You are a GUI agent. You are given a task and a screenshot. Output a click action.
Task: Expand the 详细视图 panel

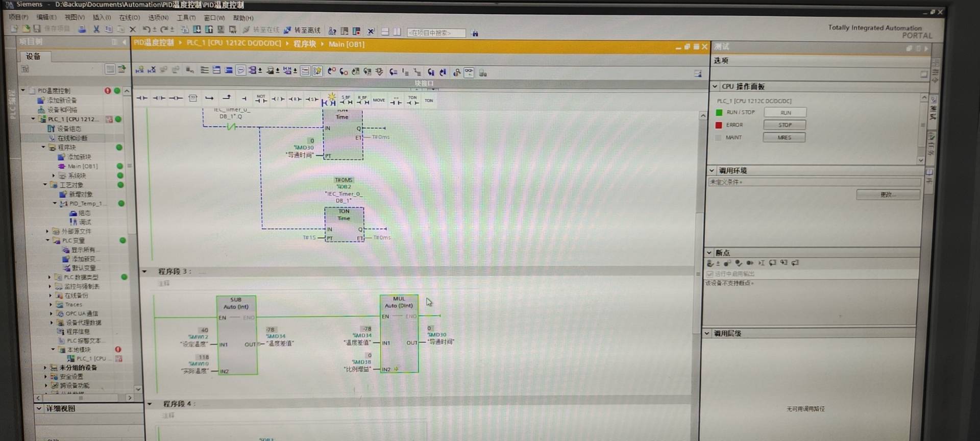[39, 408]
